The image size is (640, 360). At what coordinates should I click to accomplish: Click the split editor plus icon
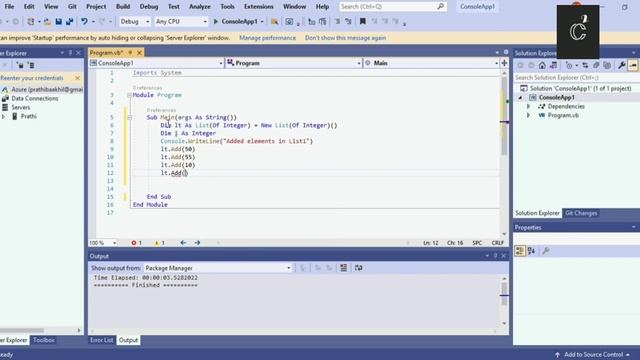click(504, 63)
